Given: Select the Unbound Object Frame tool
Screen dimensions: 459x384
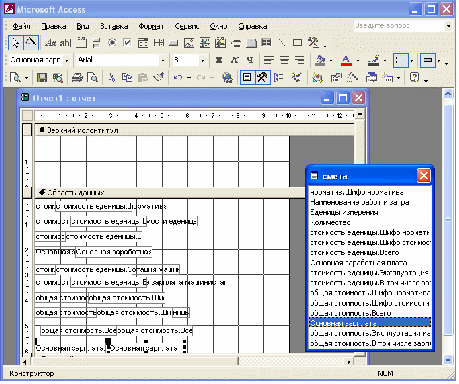Looking at the screenshot, I should [x=205, y=43].
